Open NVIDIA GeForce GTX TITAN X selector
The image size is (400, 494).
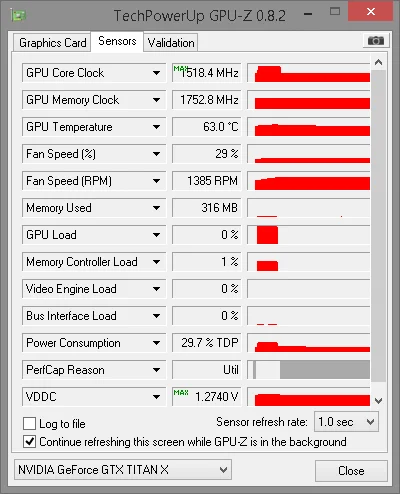pos(123,470)
